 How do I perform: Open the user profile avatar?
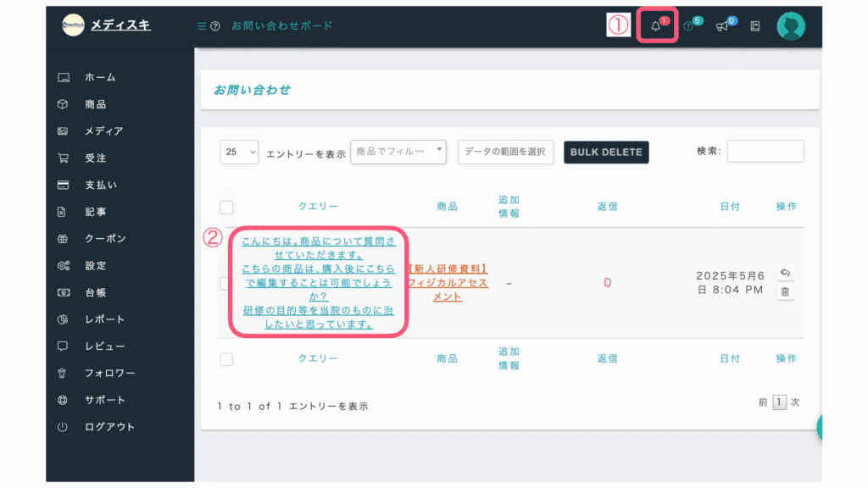791,26
